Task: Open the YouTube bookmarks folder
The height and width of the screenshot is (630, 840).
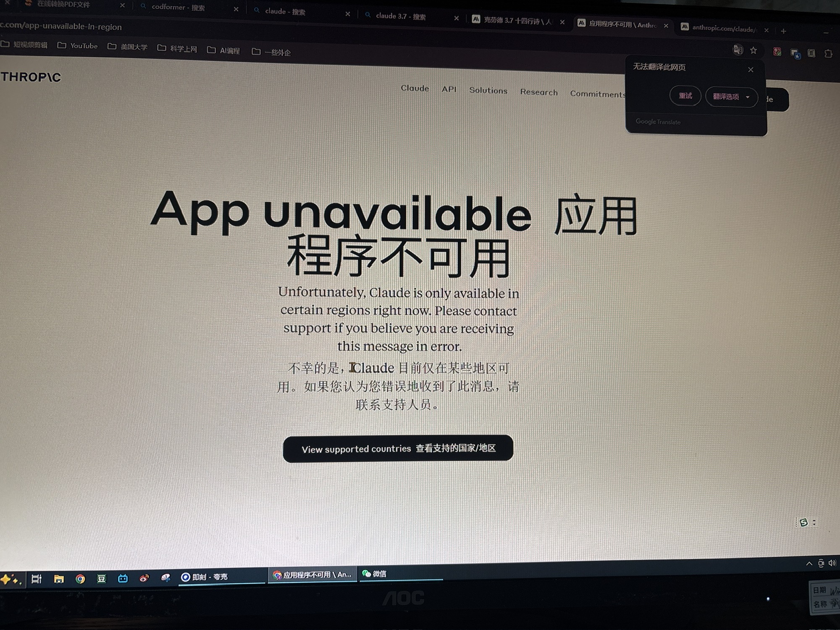Action: [78, 46]
